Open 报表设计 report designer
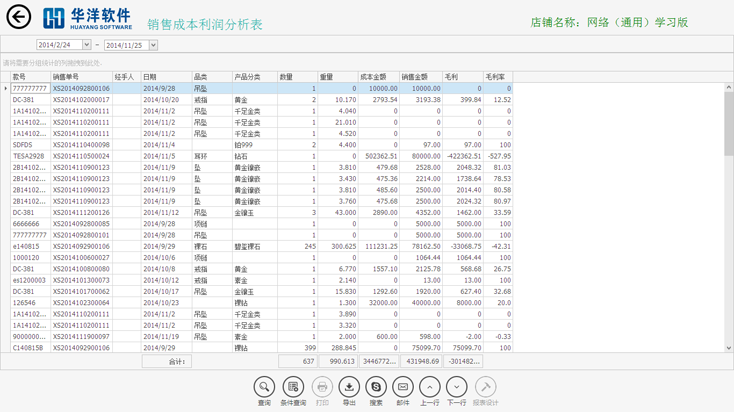Image resolution: width=734 pixels, height=412 pixels. (x=485, y=387)
